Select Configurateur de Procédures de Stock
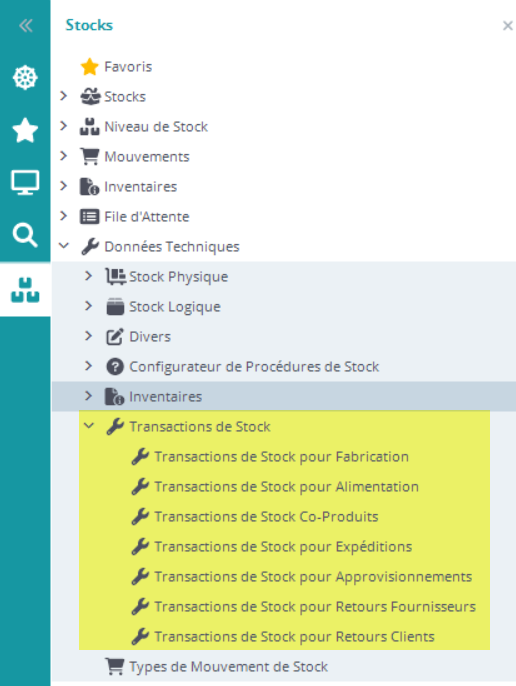 pyautogui.click(x=254, y=367)
